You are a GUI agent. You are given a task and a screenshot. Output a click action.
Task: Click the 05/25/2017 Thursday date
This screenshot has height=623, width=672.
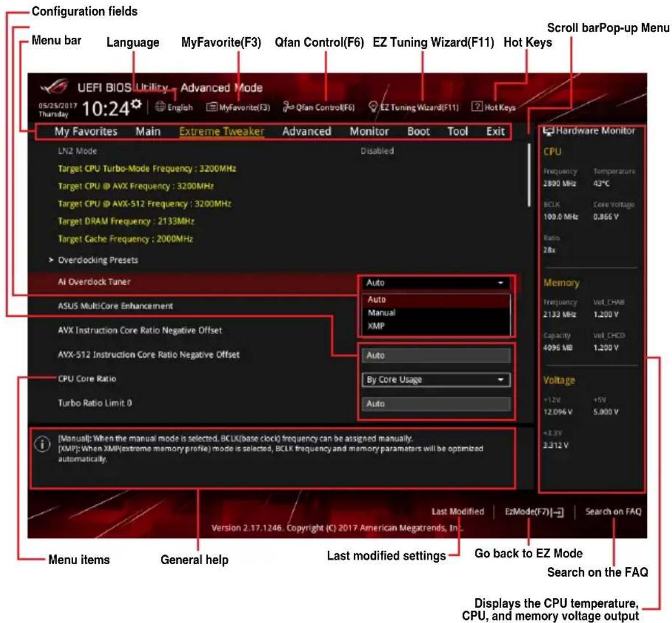pyautogui.click(x=58, y=109)
